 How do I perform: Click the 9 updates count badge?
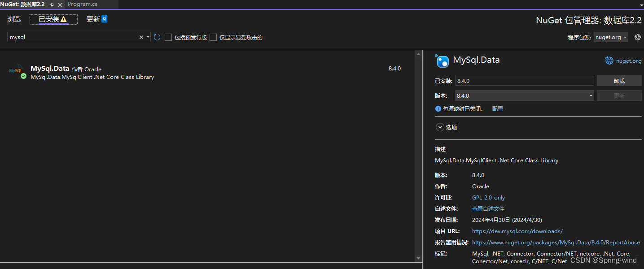click(x=104, y=19)
